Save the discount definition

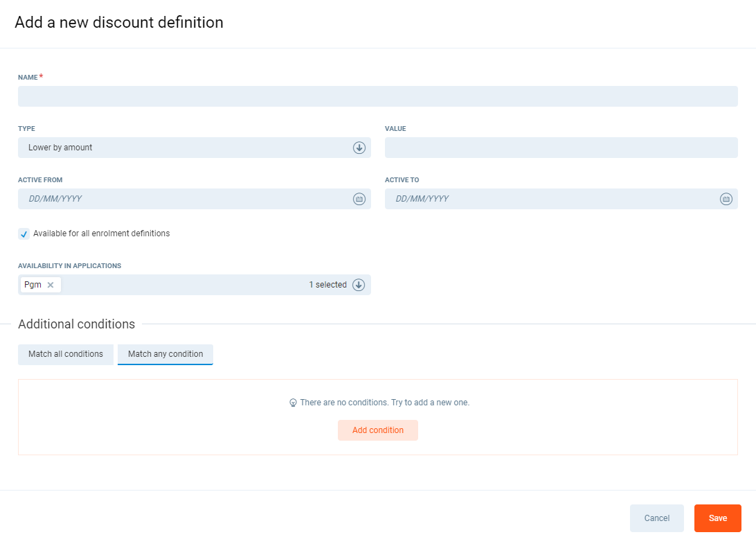(717, 518)
